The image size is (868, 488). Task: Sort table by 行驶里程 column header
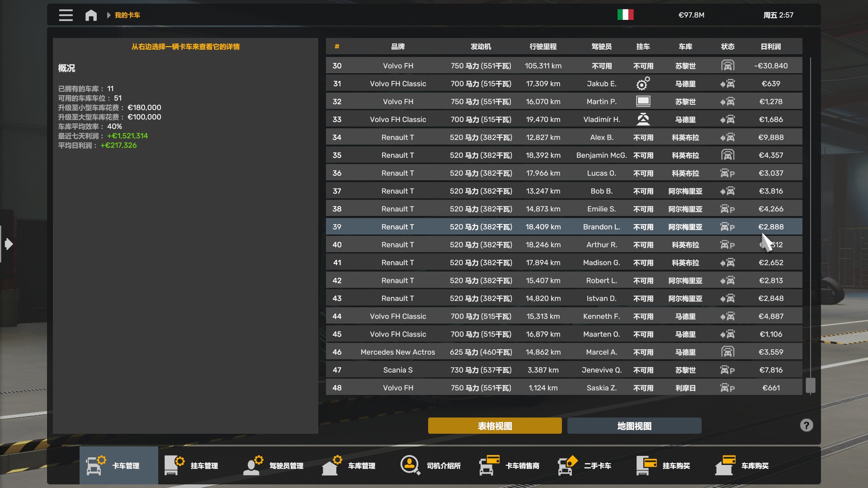tap(542, 47)
